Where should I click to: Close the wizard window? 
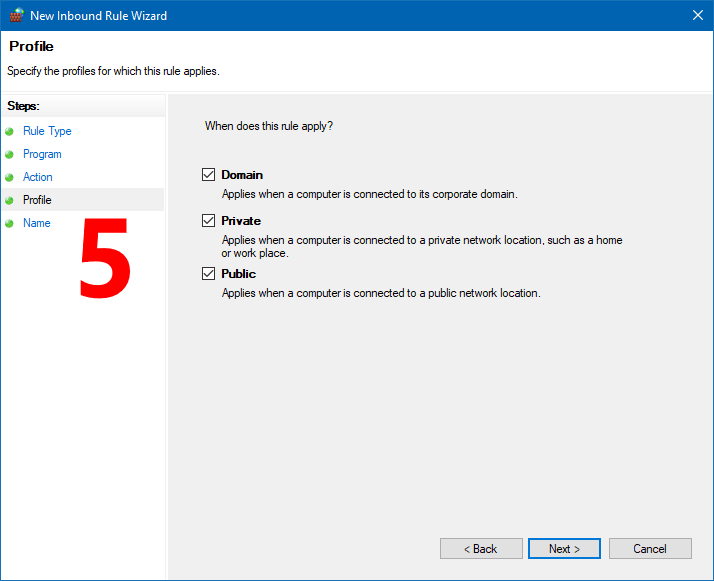pos(698,15)
